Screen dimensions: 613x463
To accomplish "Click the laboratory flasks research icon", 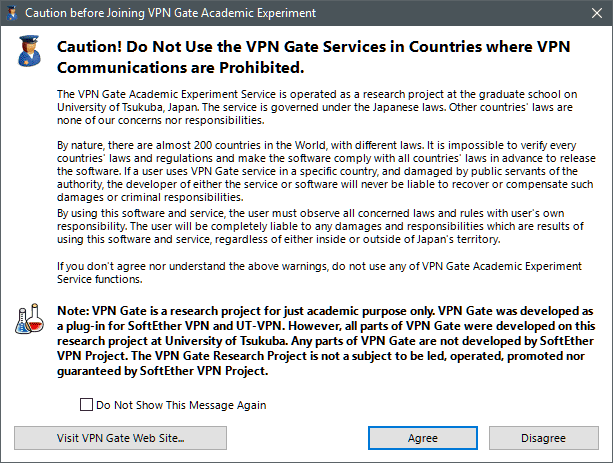I will (29, 319).
